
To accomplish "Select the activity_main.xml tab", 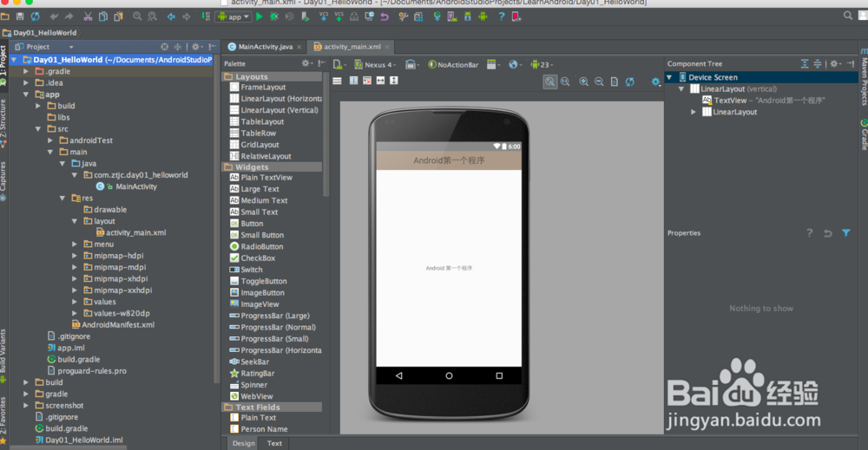I will point(352,47).
